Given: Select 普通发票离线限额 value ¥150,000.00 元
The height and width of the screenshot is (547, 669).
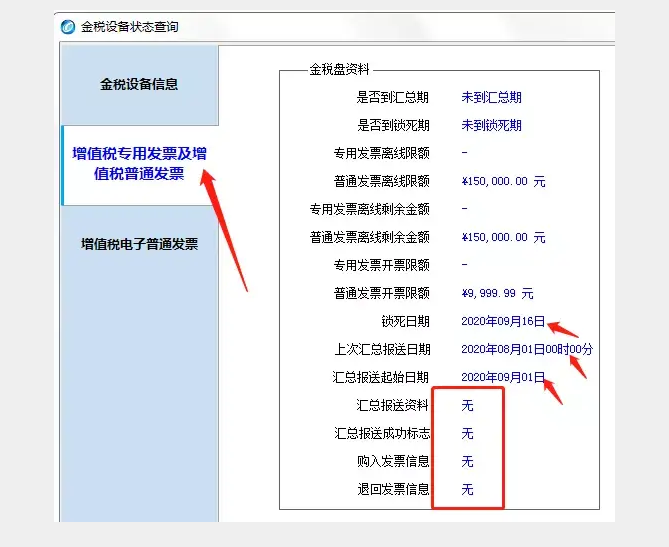Looking at the screenshot, I should click(503, 181).
